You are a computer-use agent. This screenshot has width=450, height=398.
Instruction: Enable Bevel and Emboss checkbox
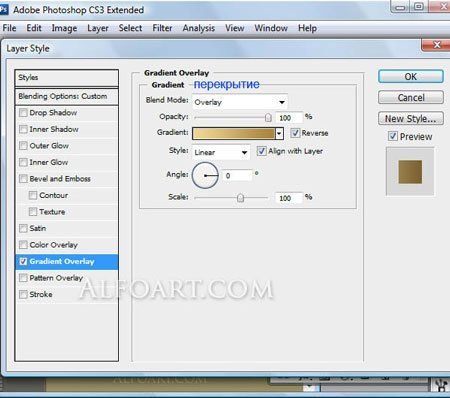point(23,179)
